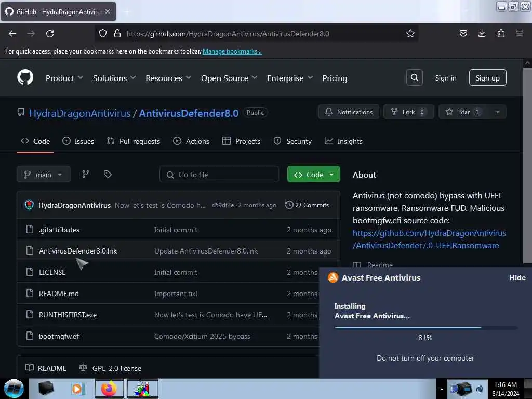This screenshot has width=532, height=399.
Task: Show hidden tray icons arrow
Action: click(442, 389)
